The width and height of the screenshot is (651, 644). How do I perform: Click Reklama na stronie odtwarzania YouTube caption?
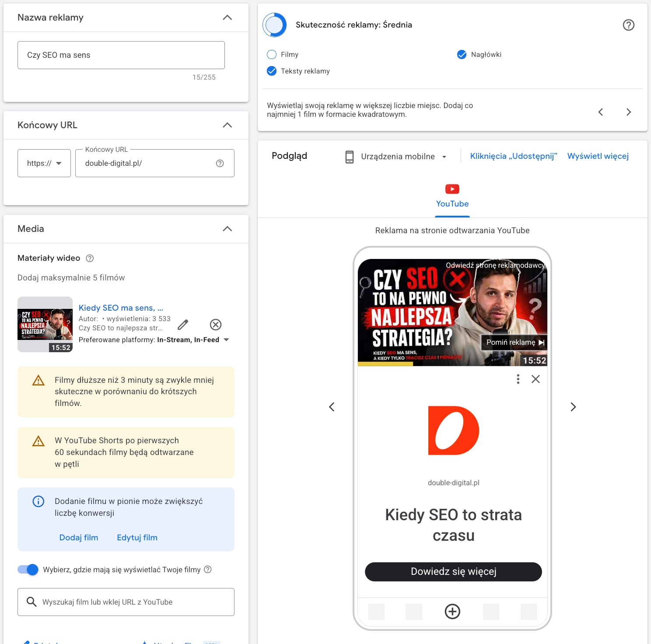tap(452, 231)
